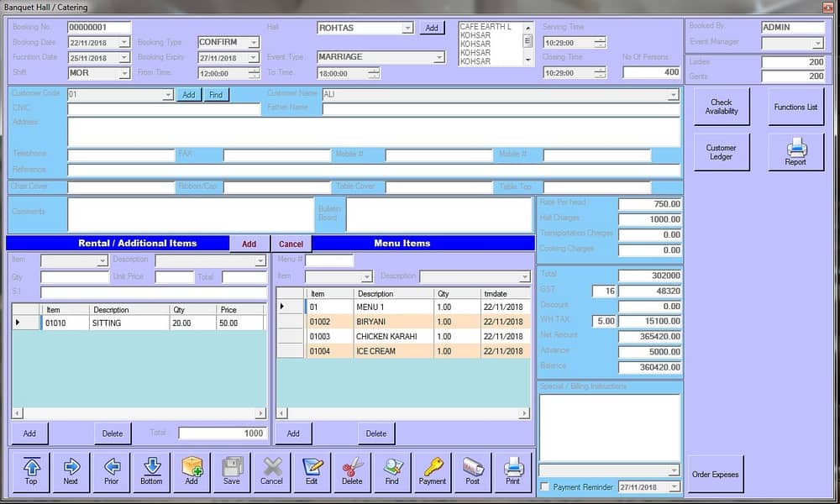Click the CNIC input field

(x=164, y=109)
